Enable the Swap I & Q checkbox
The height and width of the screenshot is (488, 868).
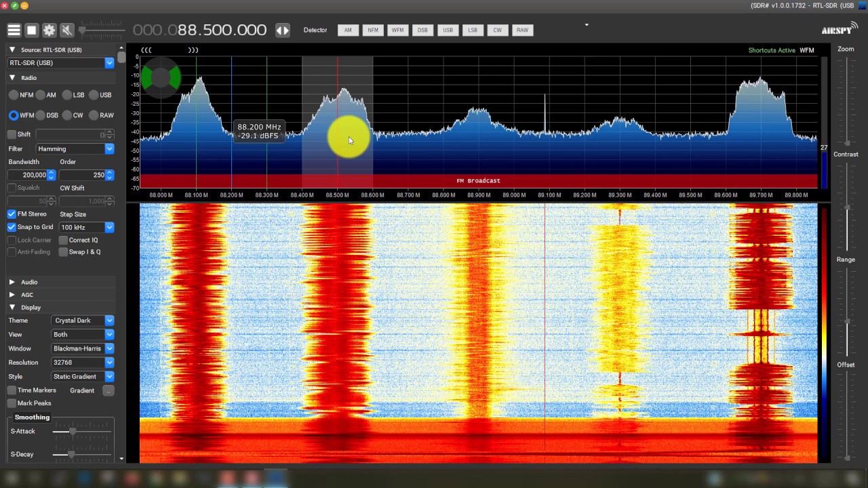(x=63, y=252)
